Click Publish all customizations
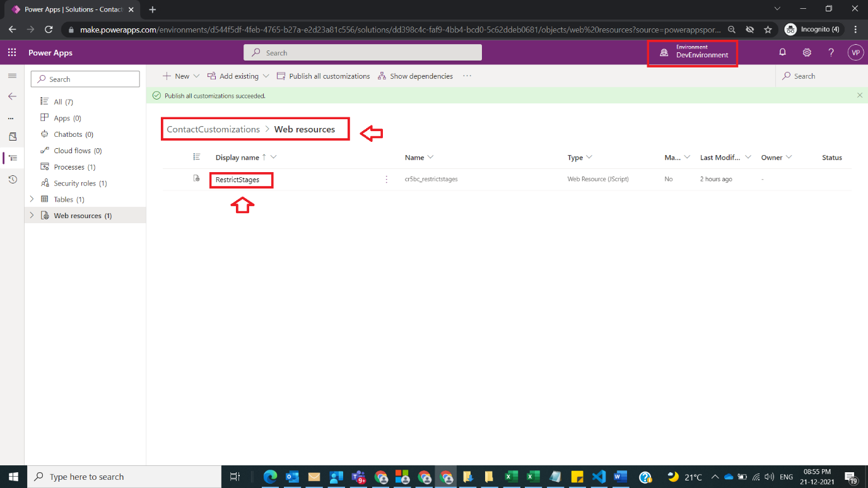This screenshot has height=488, width=868. tap(324, 76)
